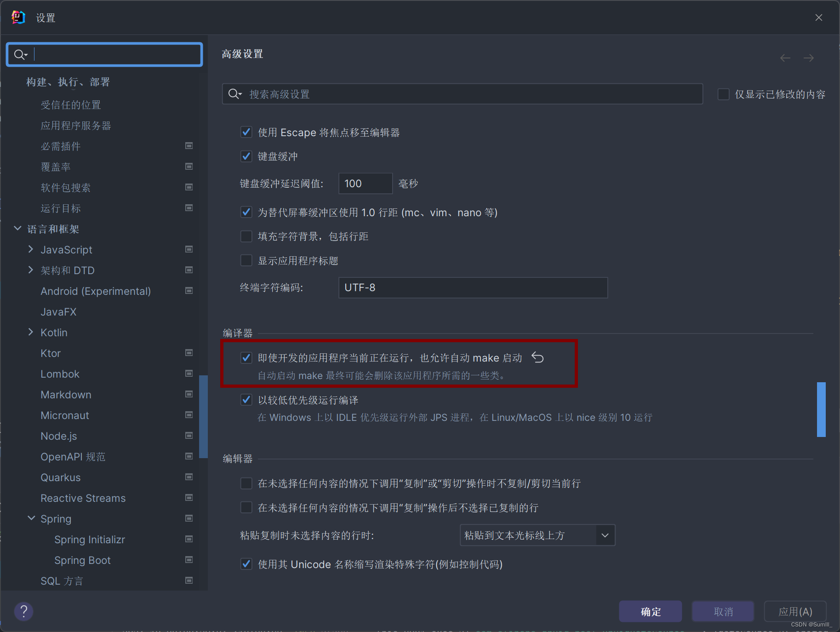
Task: Click the project-level icon beside 覆盖率
Action: [189, 167]
